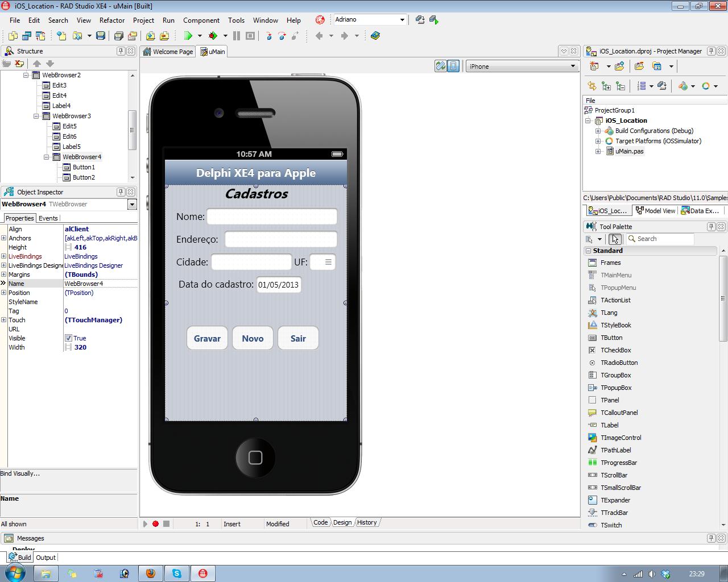This screenshot has height=582, width=728.
Task: Click the Tool Palette Search field
Action: (x=660, y=239)
